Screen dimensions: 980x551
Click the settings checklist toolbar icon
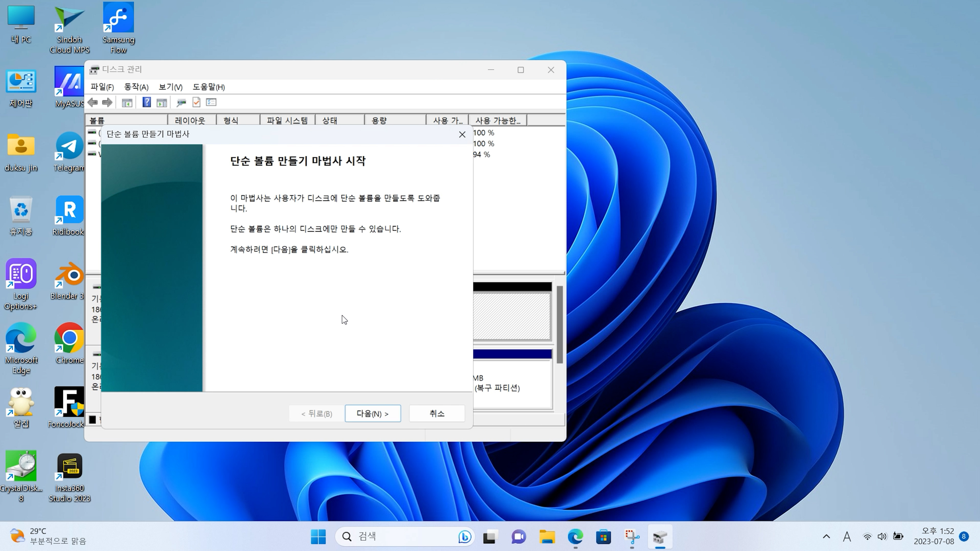[211, 102]
